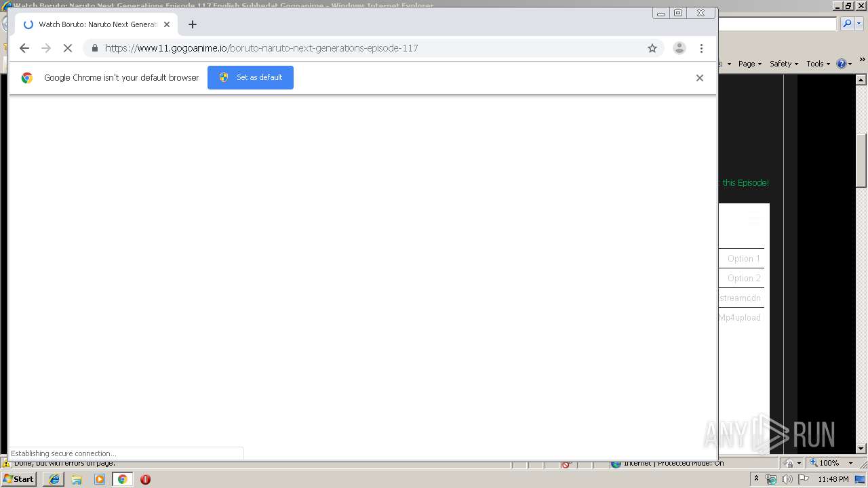Image resolution: width=868 pixels, height=488 pixels.
Task: Click the IE search magnifier button
Action: tap(847, 24)
